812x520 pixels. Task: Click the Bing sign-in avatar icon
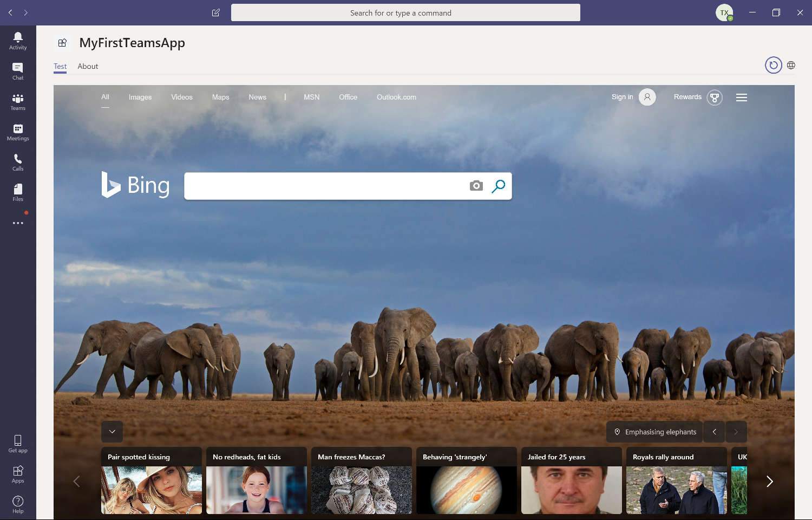[647, 97]
